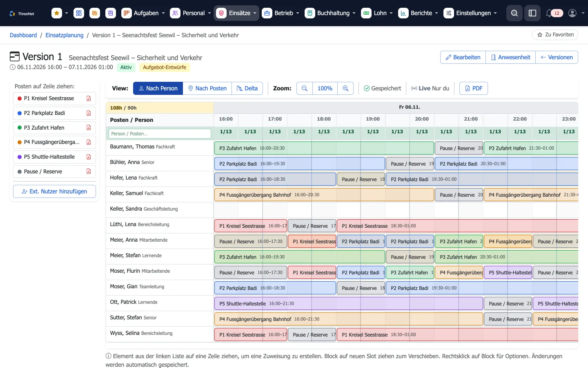
Task: Open the Lohn menu
Action: click(377, 13)
